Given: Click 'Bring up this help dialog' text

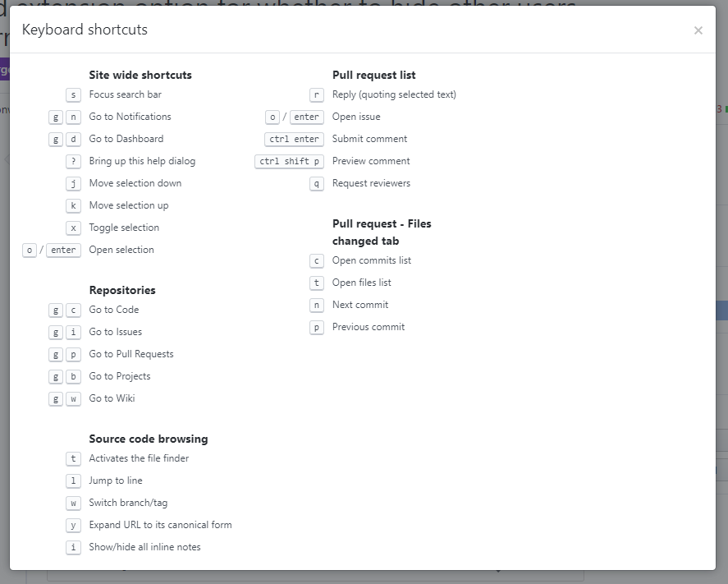Looking at the screenshot, I should [142, 161].
